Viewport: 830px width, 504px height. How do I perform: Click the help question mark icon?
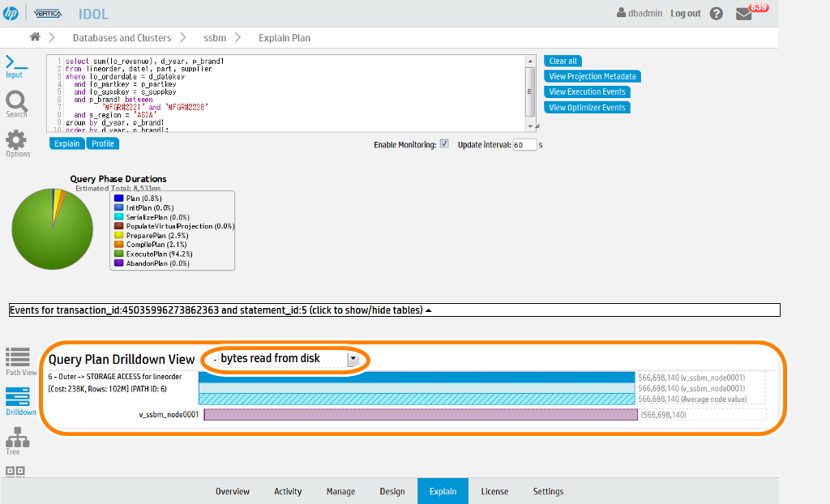click(716, 14)
